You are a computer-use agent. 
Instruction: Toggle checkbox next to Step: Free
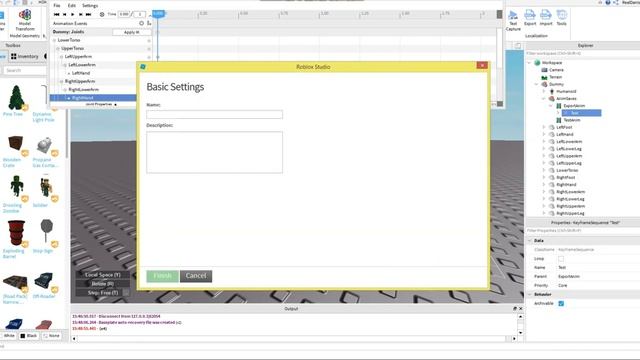coord(126,293)
